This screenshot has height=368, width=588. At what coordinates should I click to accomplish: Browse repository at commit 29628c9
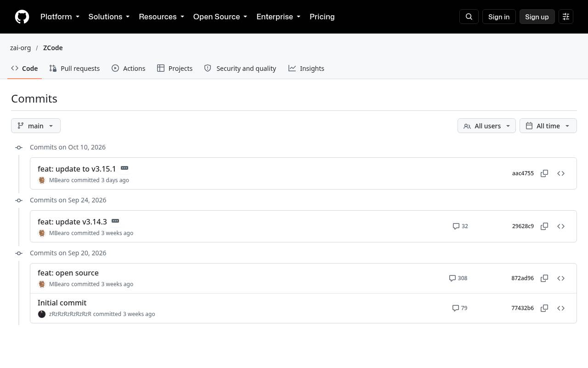click(x=561, y=226)
